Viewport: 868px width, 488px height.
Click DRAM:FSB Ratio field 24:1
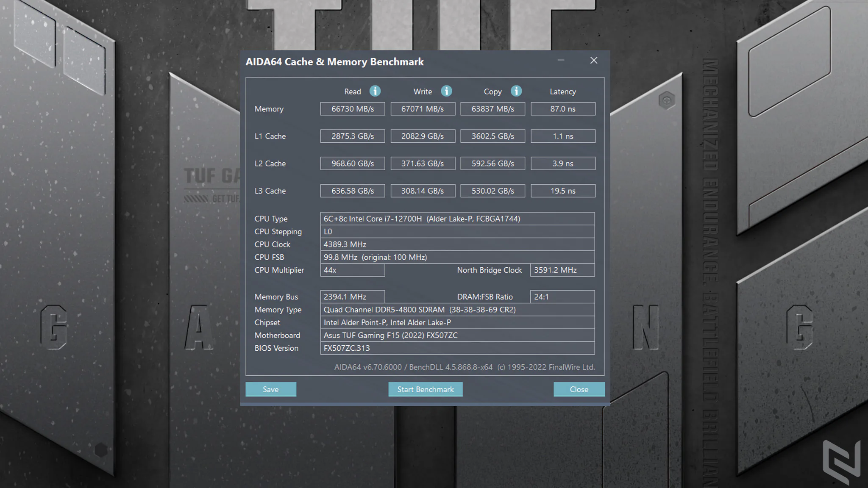(x=562, y=297)
